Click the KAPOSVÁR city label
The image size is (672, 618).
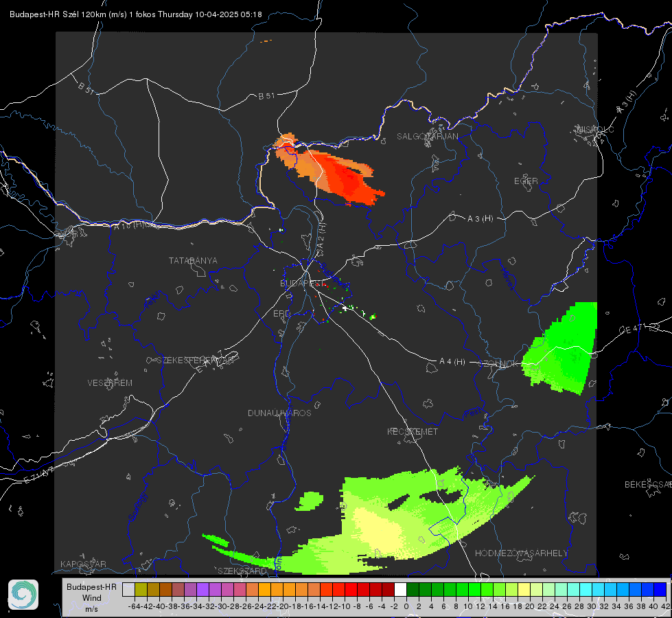(83, 564)
